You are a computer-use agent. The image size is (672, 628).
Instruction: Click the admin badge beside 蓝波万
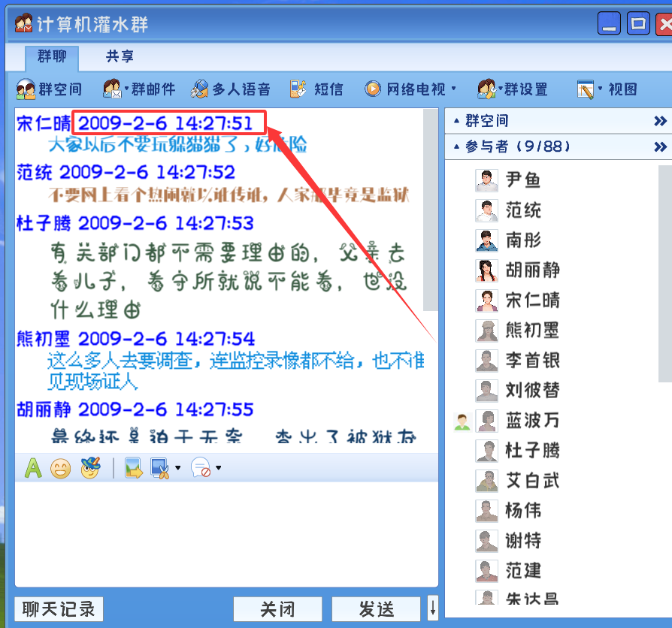pos(462,421)
